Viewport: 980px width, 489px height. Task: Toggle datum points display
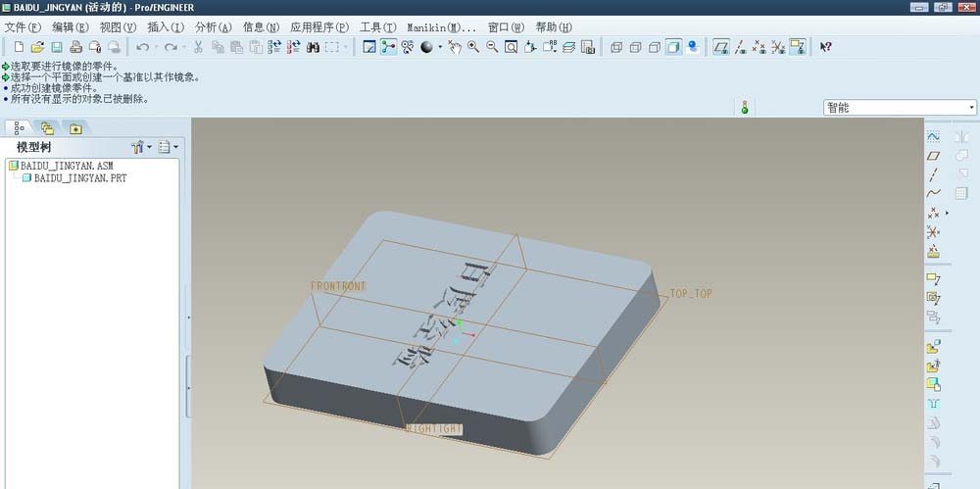[759, 47]
